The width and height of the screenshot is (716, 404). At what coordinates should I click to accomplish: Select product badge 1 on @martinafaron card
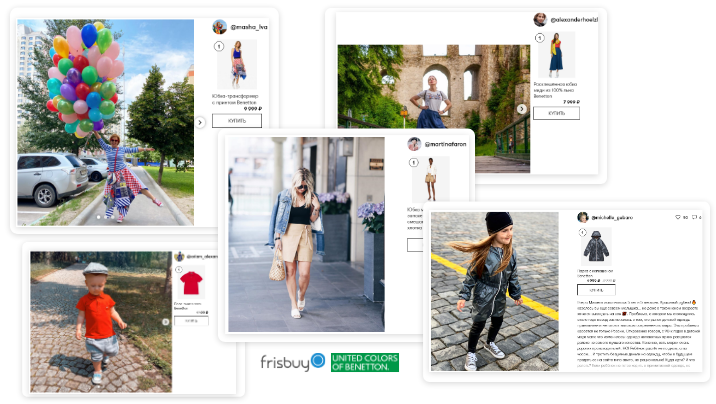pos(414,162)
